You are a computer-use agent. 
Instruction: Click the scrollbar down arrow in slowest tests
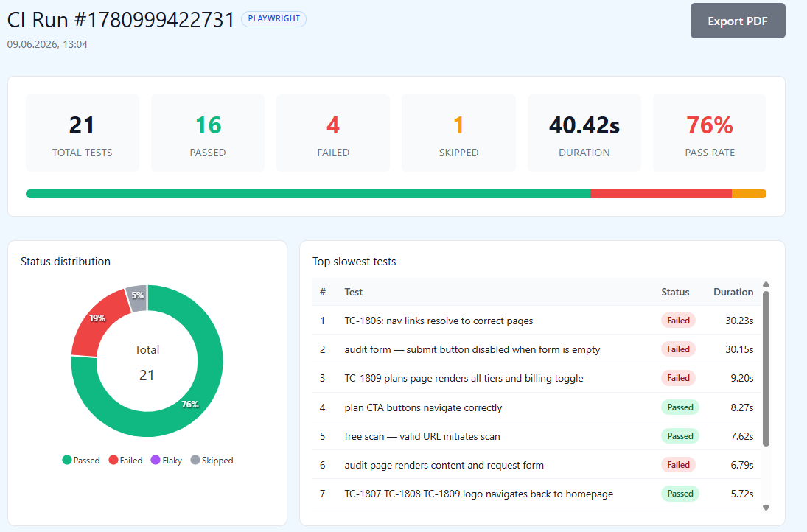tap(766, 508)
